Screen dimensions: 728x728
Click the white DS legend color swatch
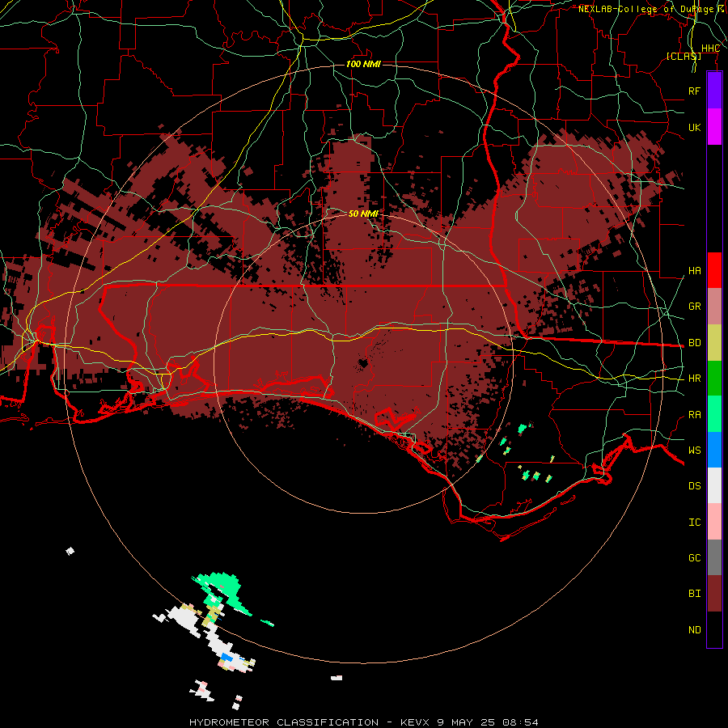pyautogui.click(x=714, y=485)
